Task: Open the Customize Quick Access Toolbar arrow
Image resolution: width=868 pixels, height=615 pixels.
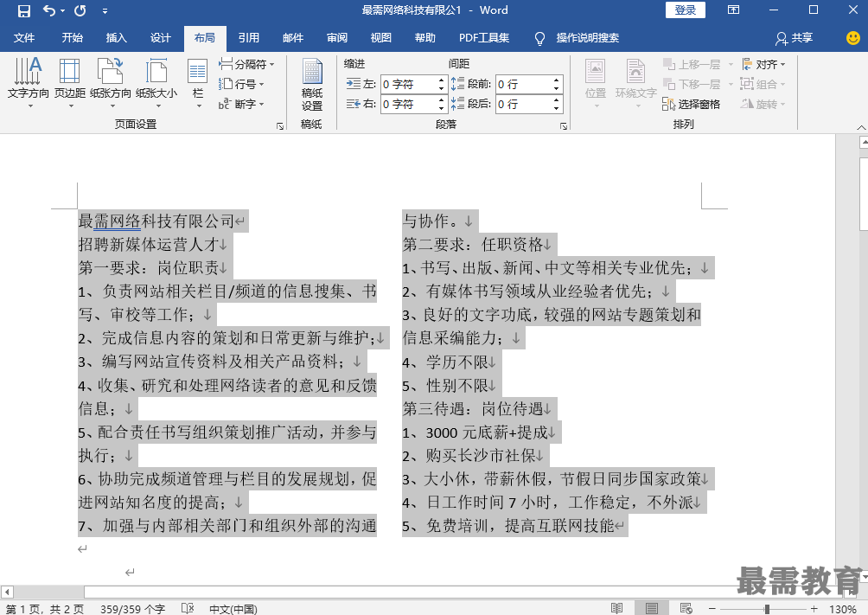Action: click(105, 11)
